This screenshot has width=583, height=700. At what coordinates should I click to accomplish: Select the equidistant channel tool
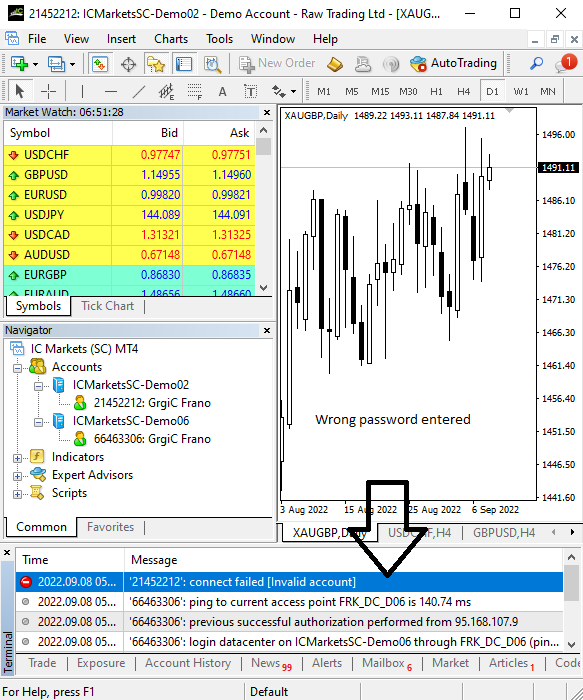(167, 92)
